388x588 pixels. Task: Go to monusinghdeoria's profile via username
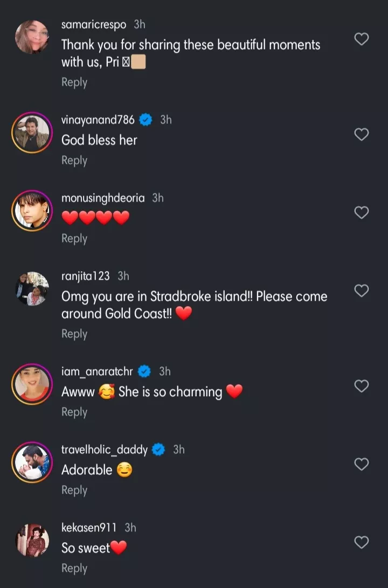point(103,198)
